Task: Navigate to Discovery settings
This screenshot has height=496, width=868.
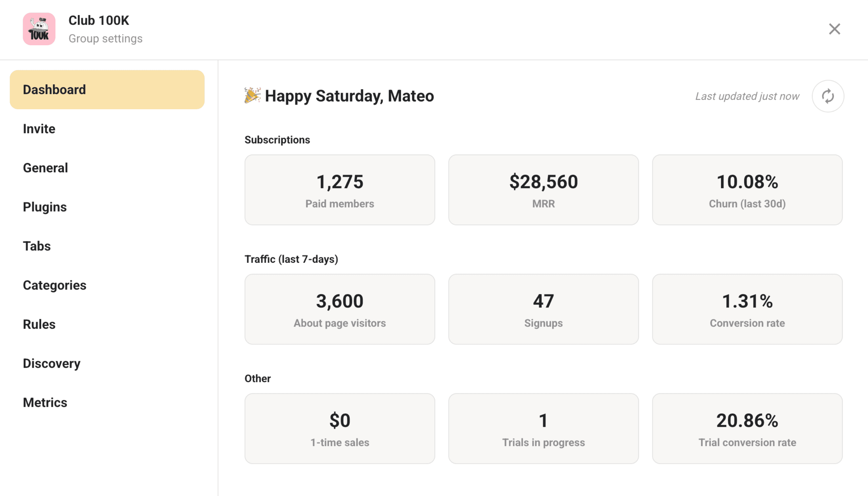Action: coord(52,363)
